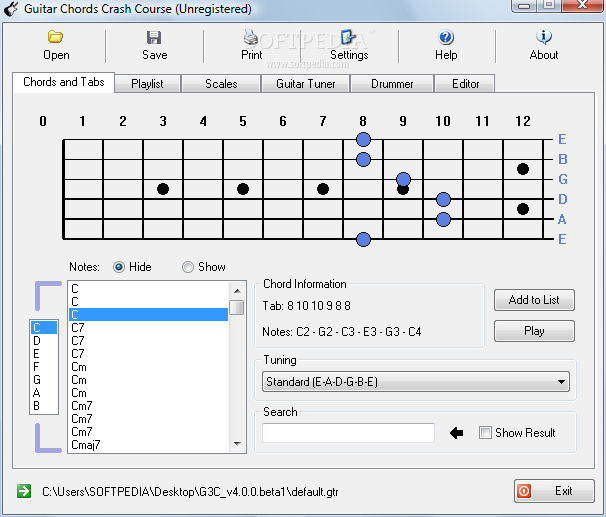Click blue dot on high E string fret 8
The image size is (606, 517).
[363, 139]
